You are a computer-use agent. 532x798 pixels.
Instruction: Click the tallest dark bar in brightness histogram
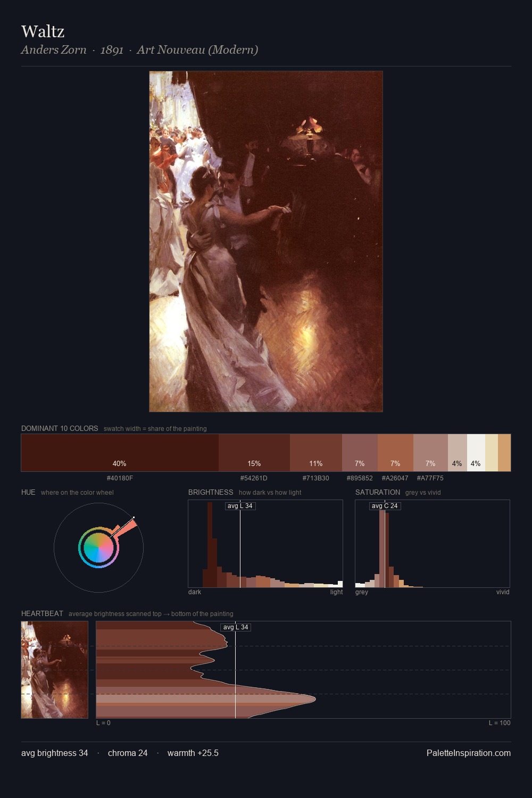pos(210,545)
